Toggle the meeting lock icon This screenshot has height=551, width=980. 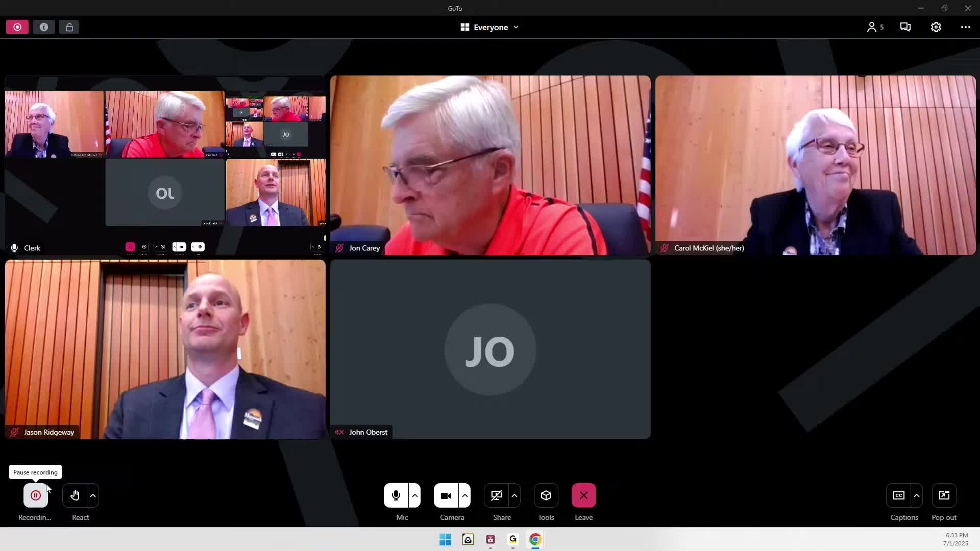coord(69,27)
